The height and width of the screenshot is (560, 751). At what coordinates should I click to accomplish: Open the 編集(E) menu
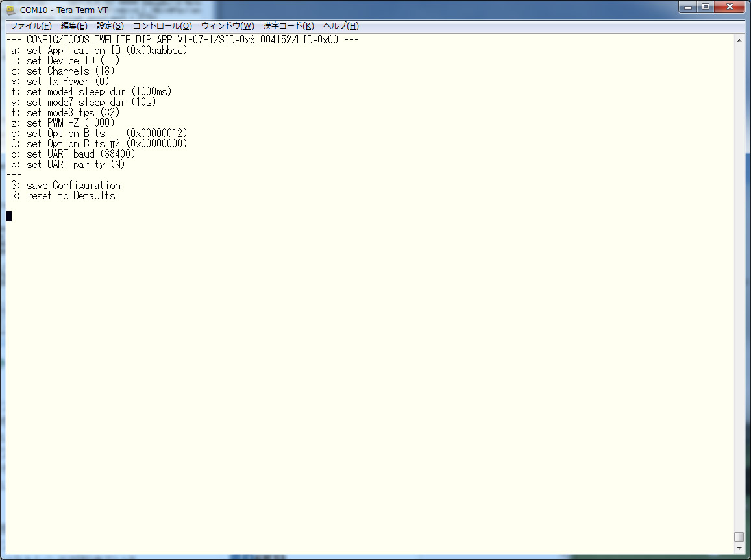(x=74, y=26)
